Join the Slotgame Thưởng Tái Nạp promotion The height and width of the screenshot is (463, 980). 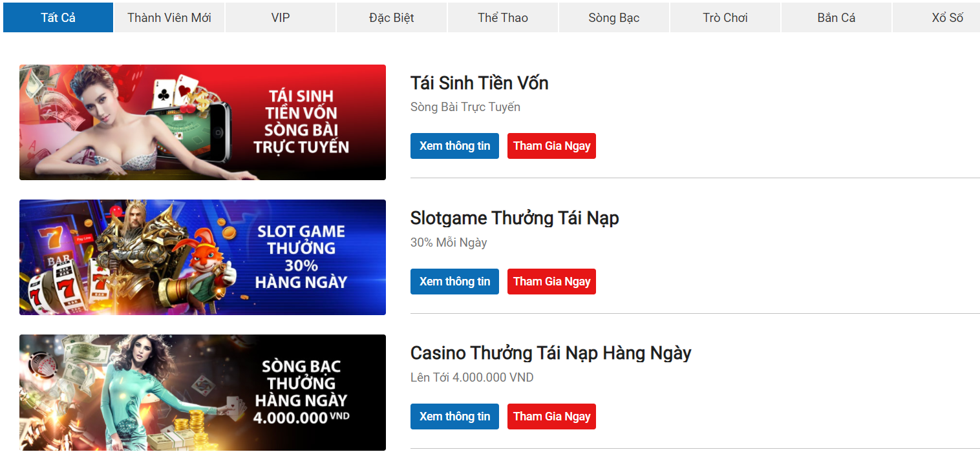[551, 282]
